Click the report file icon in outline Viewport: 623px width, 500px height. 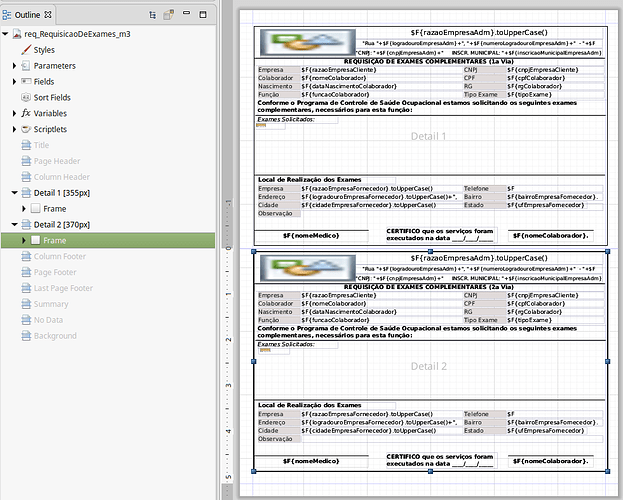[17, 34]
